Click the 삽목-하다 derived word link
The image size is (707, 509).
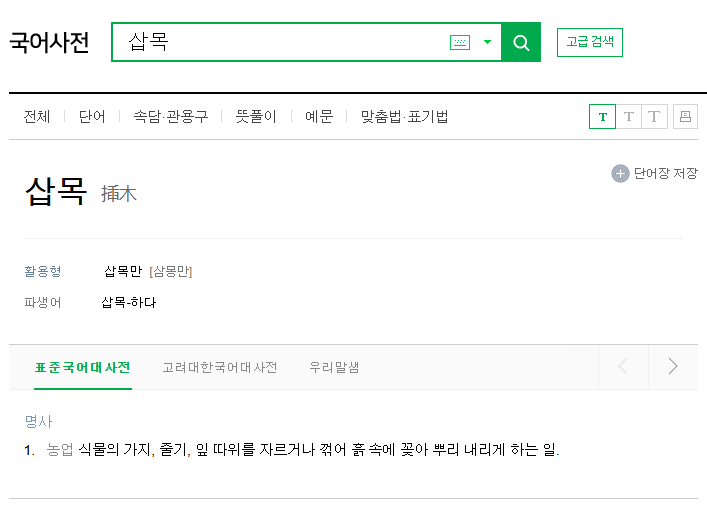(129, 302)
